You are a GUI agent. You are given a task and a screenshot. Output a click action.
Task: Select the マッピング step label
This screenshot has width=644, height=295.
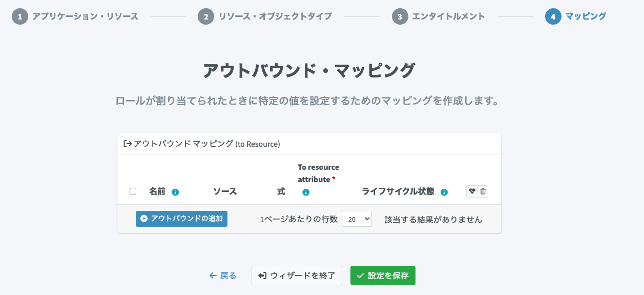586,16
